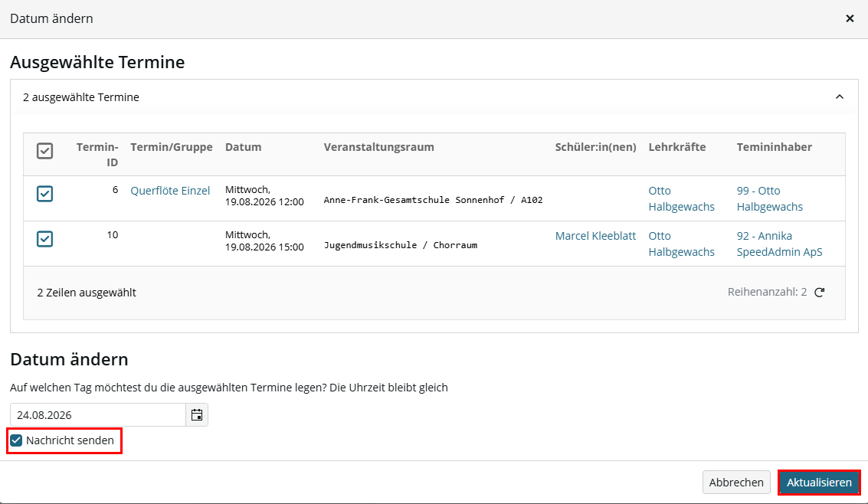Sort by the Termin/Gruppe column header
This screenshot has width=868, height=504.
(172, 147)
